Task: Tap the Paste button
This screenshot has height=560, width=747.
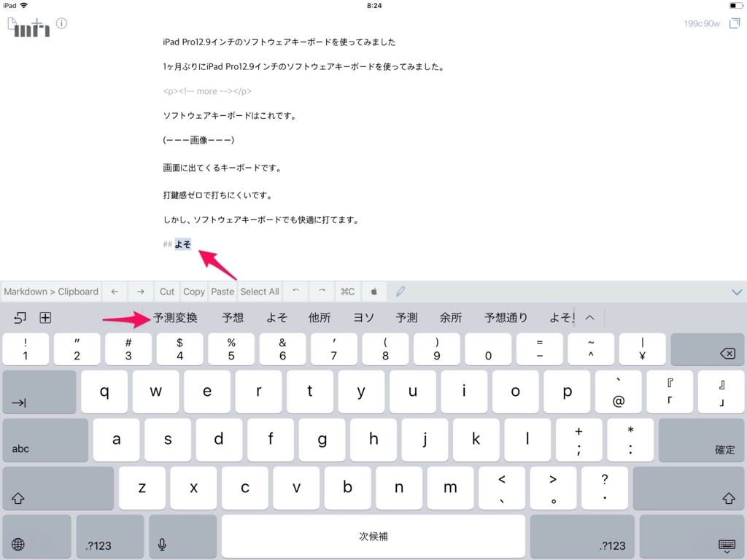Action: point(222,292)
